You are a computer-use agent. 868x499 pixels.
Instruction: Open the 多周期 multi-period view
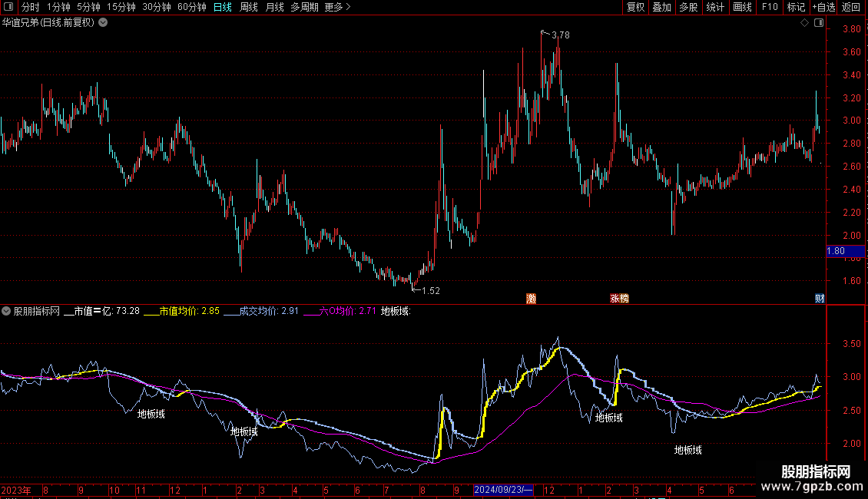pos(304,7)
